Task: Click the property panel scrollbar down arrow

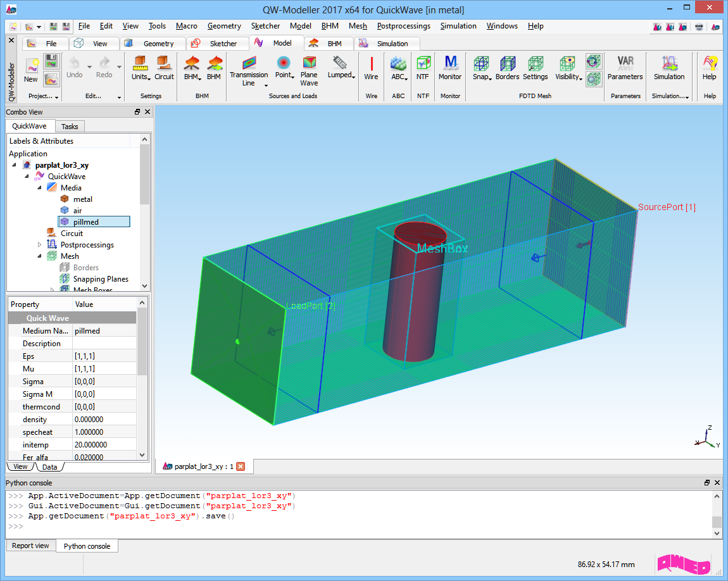Action: coord(142,455)
